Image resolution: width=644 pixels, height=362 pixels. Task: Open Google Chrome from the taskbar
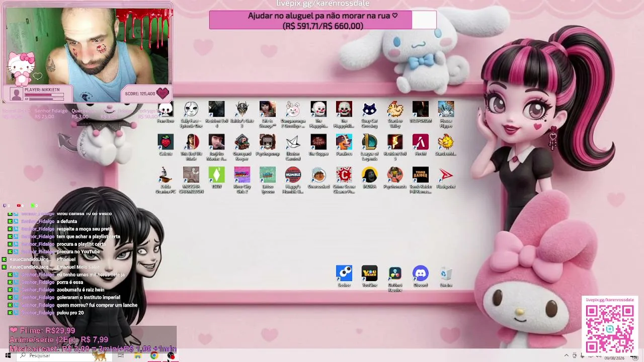point(154,356)
